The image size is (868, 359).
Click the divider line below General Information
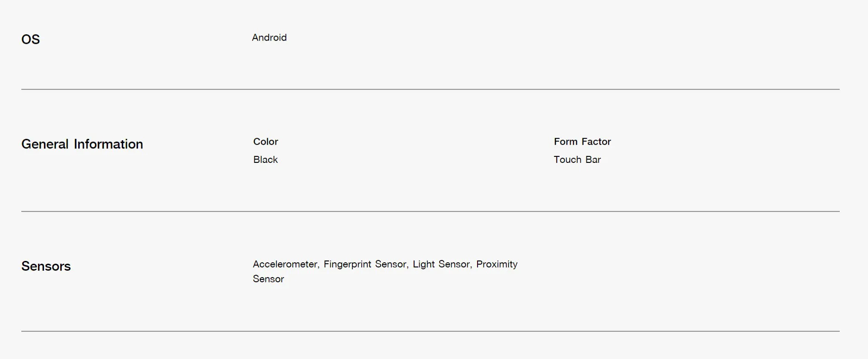(430, 211)
